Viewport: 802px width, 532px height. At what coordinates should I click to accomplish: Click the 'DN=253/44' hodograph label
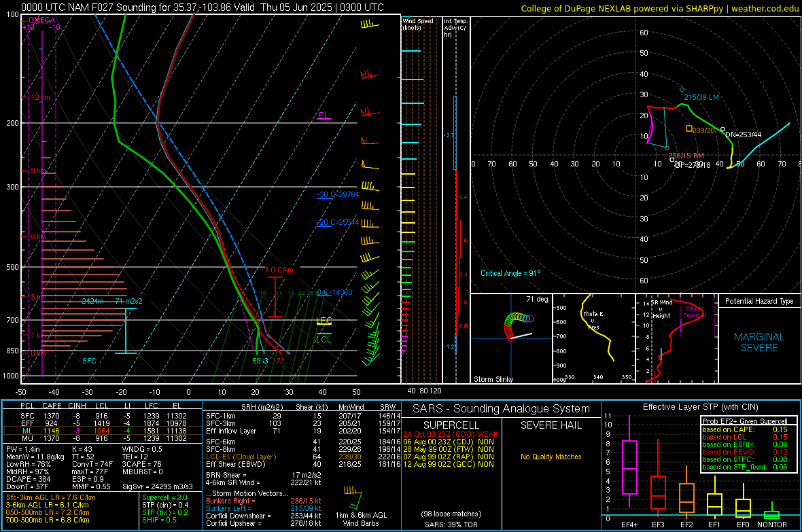click(743, 135)
